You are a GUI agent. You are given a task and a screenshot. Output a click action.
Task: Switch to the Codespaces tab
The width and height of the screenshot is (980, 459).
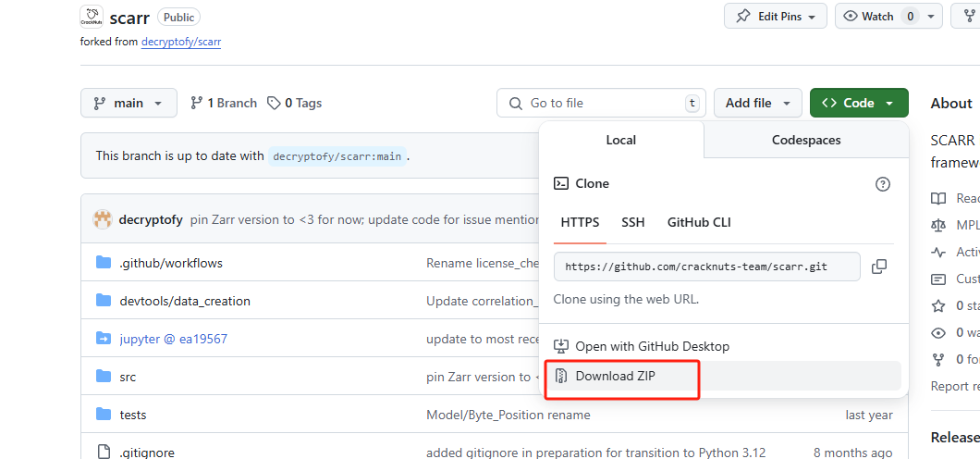pyautogui.click(x=806, y=140)
